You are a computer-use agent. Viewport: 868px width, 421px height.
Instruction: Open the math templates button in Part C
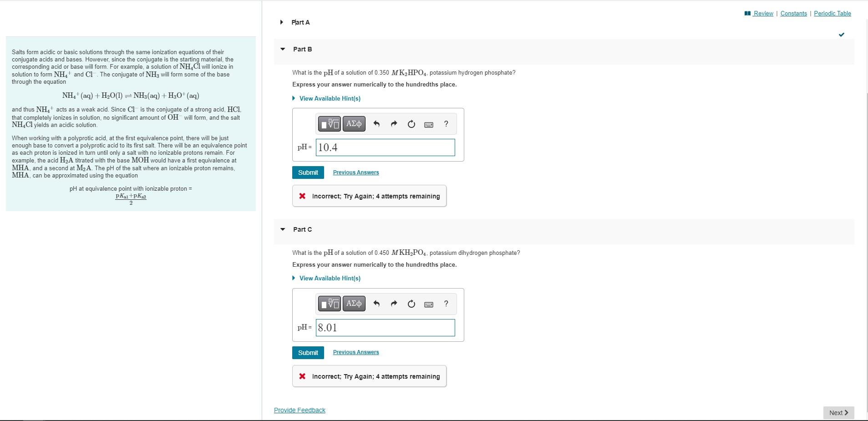[330, 304]
